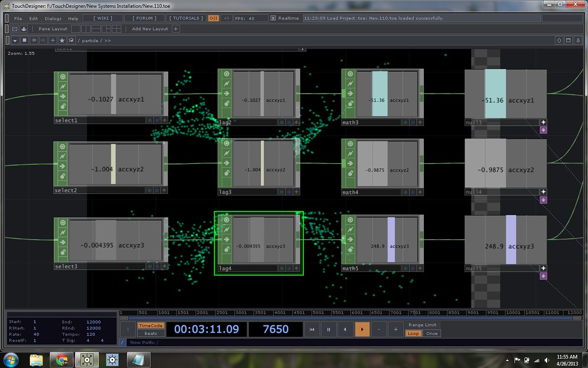Click the lock icon on math3
Image resolution: width=588 pixels, height=368 pixels.
pyautogui.click(x=349, y=106)
